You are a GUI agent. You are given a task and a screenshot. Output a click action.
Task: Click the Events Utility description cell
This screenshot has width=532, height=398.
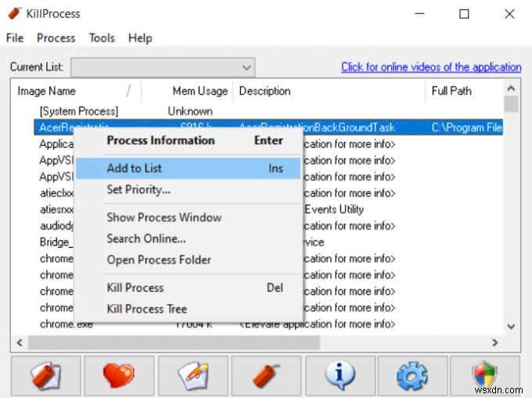(x=334, y=210)
